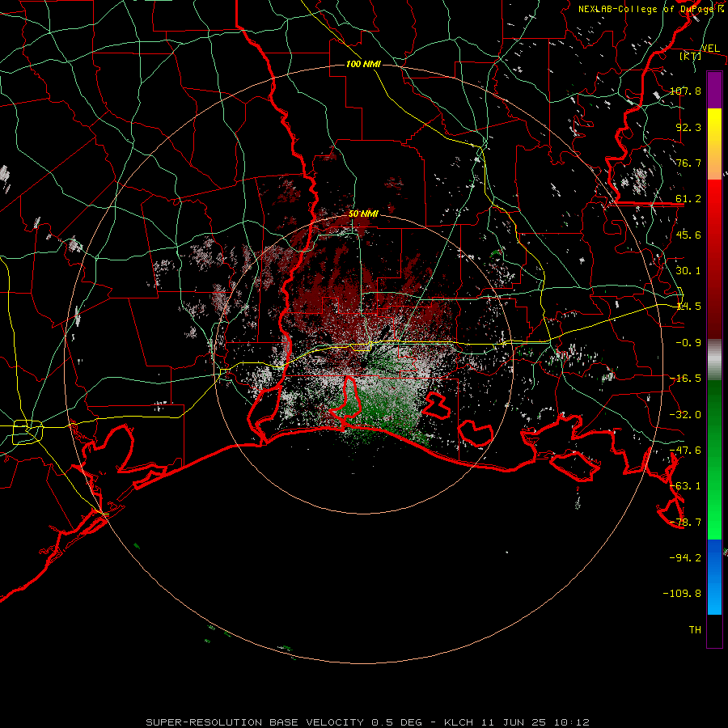Click the gray segment of the color bar
Viewport: 728px width, 728px height.
click(714, 360)
